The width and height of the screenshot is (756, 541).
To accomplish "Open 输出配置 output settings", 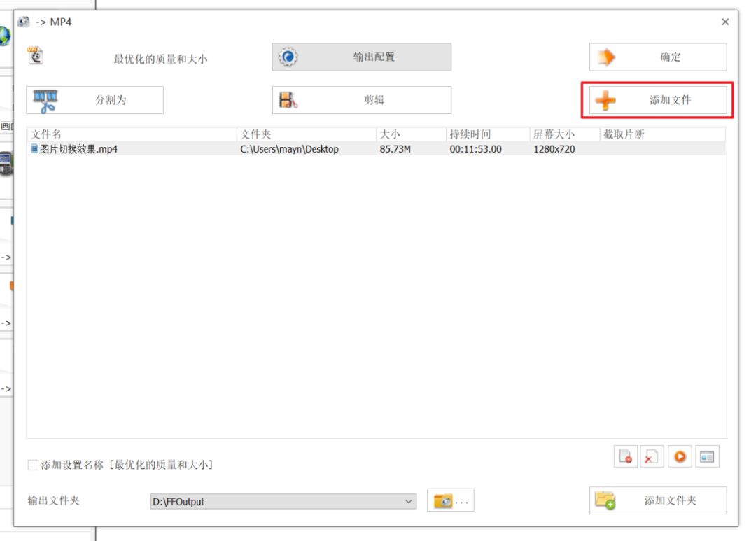I will pyautogui.click(x=362, y=57).
